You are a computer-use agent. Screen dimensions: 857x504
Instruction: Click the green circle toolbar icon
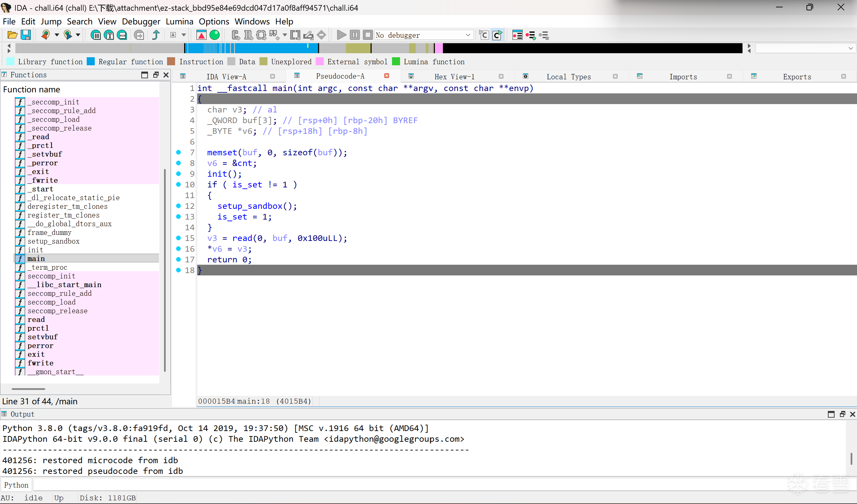(x=215, y=35)
